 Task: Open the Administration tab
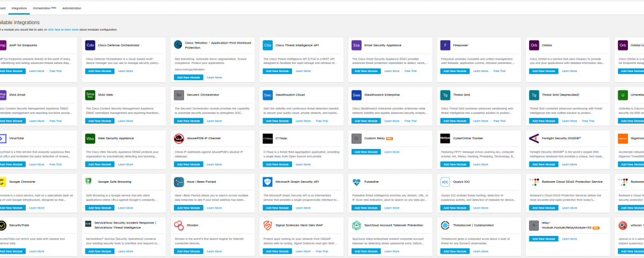(x=71, y=9)
